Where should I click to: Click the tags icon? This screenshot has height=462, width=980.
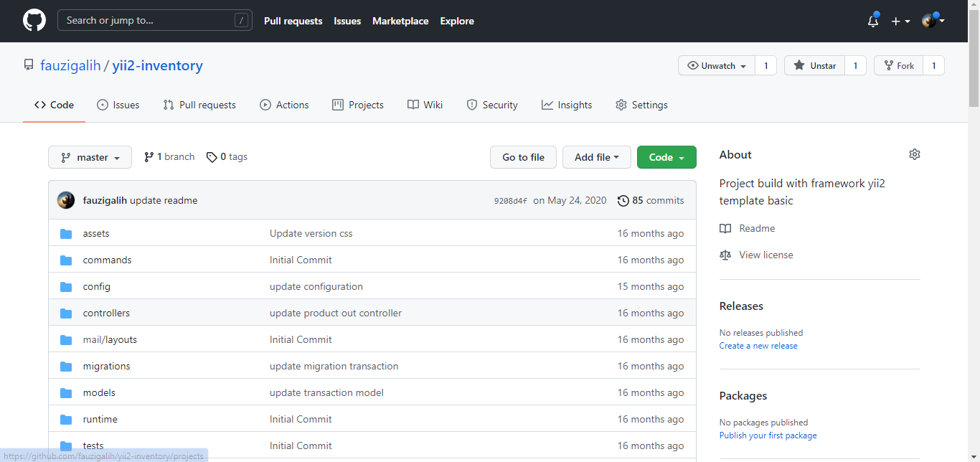point(212,157)
